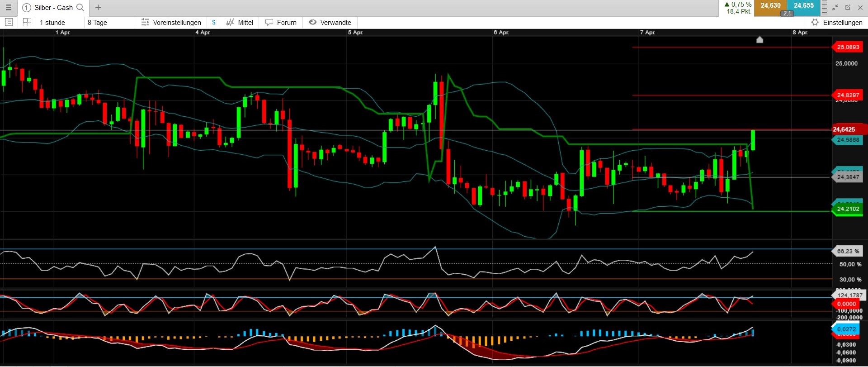The height and width of the screenshot is (367, 868).
Task: Click the red 0,0000 CCI label
Action: [x=846, y=304]
